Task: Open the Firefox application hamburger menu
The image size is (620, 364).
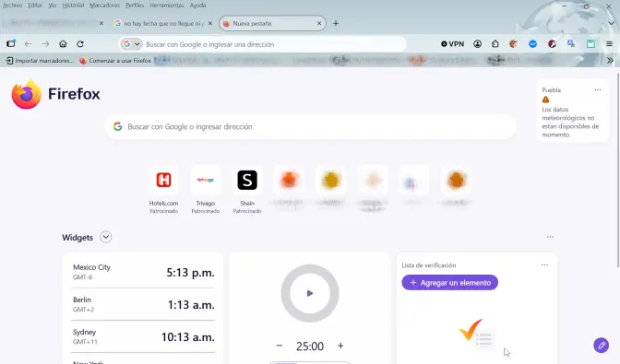Action: coord(609,44)
